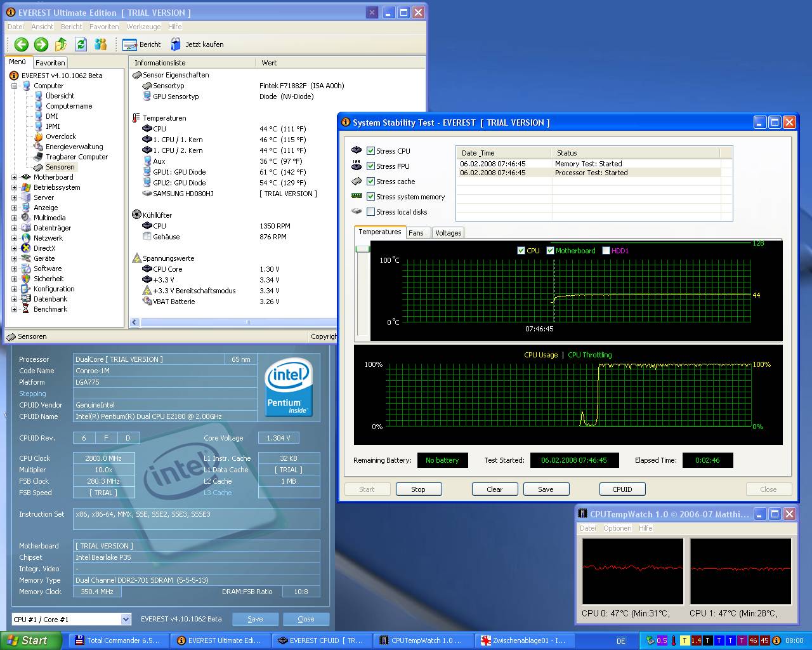Uncheck the Stress system memory checkbox
Image resolution: width=812 pixels, height=650 pixels.
point(371,197)
